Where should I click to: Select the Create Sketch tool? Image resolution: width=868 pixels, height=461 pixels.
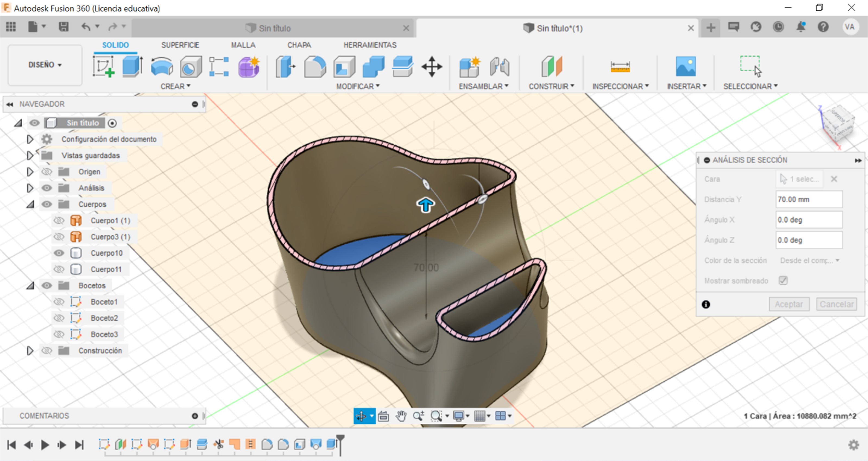[x=103, y=66]
